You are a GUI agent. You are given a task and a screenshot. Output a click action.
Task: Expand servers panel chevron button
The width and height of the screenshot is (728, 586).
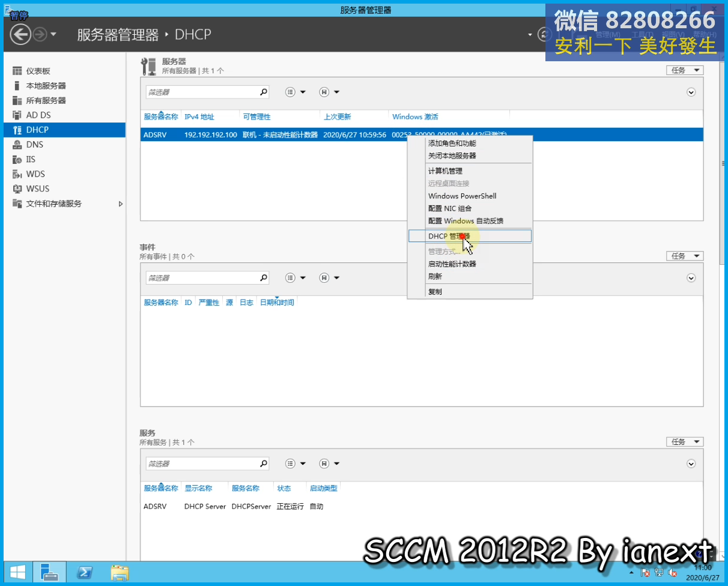(x=691, y=92)
